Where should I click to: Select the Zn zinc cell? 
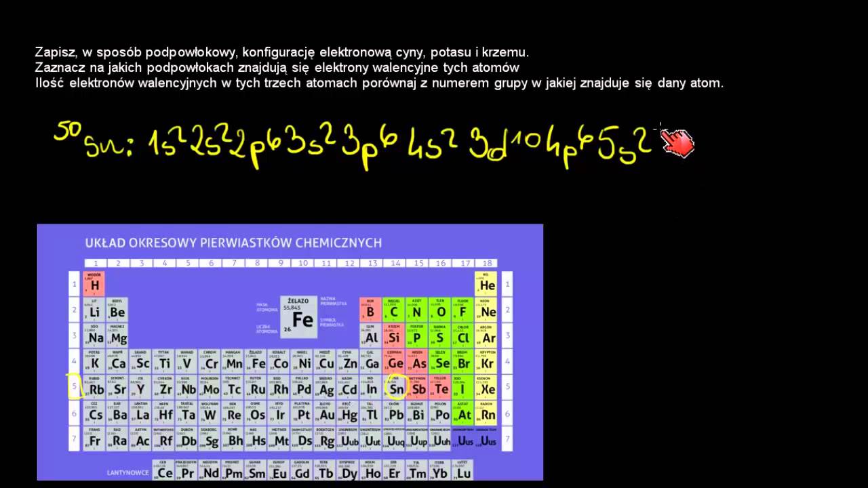coord(349,361)
